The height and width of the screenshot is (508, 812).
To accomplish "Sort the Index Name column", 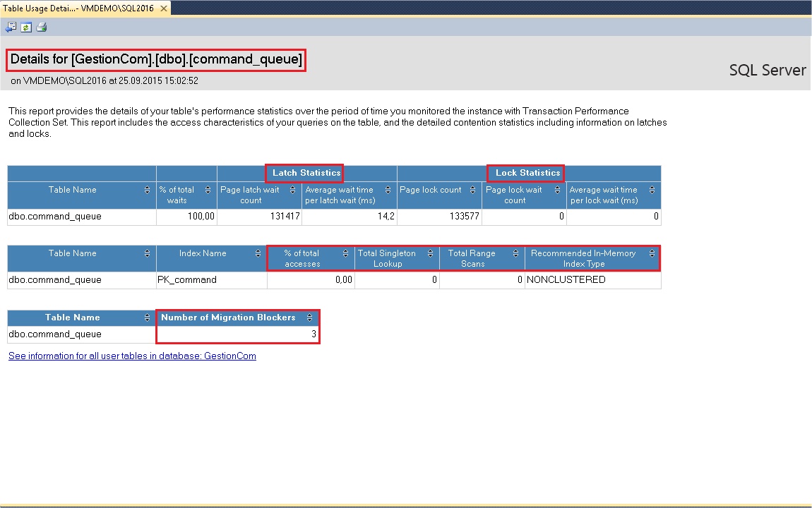I will pos(258,253).
